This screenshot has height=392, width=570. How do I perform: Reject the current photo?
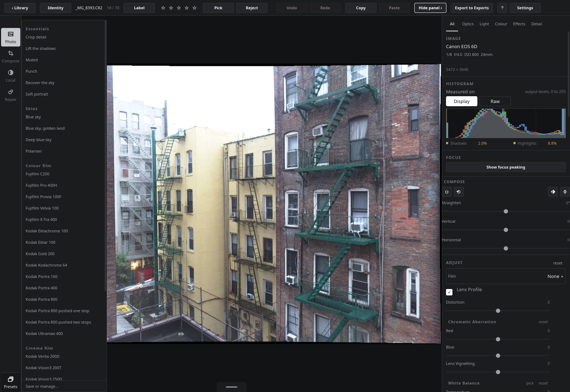(x=252, y=8)
